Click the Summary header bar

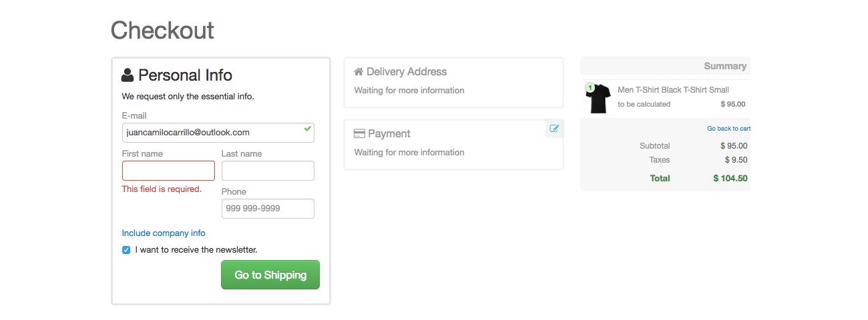(665, 66)
